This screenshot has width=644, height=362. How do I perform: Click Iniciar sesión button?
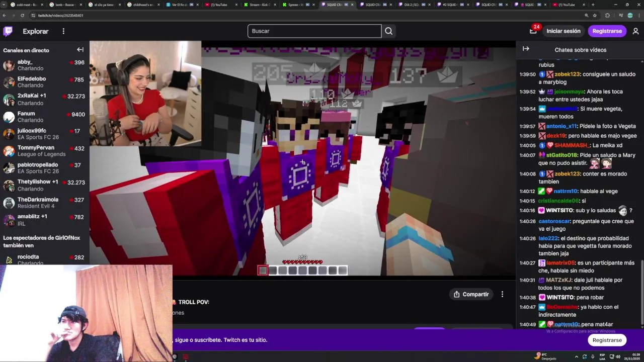point(563,31)
